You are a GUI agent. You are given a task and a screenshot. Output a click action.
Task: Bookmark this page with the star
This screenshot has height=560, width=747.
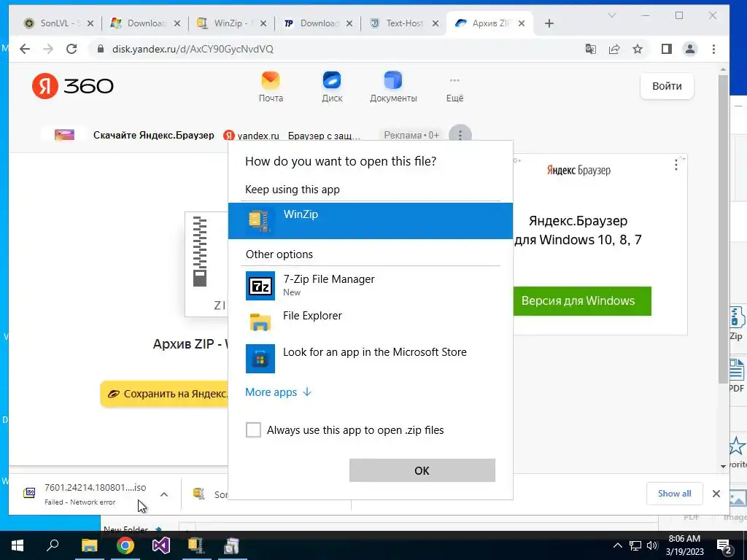pyautogui.click(x=638, y=49)
